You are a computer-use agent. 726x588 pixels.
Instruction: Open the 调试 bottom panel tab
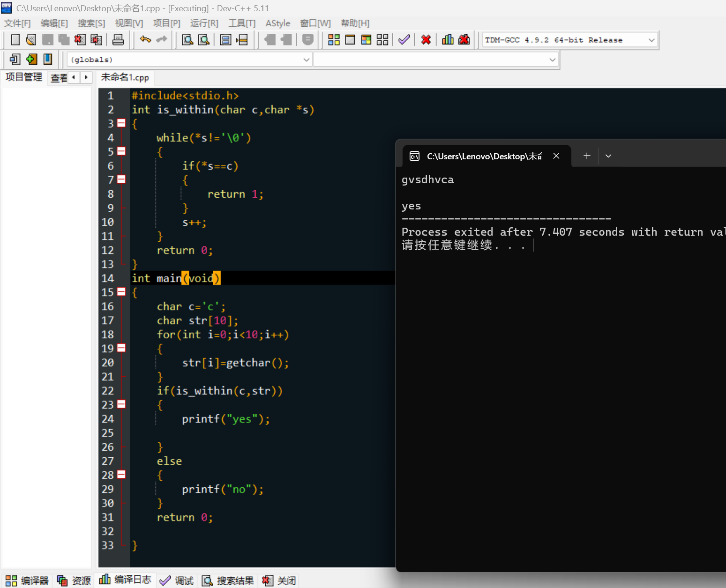(177, 581)
